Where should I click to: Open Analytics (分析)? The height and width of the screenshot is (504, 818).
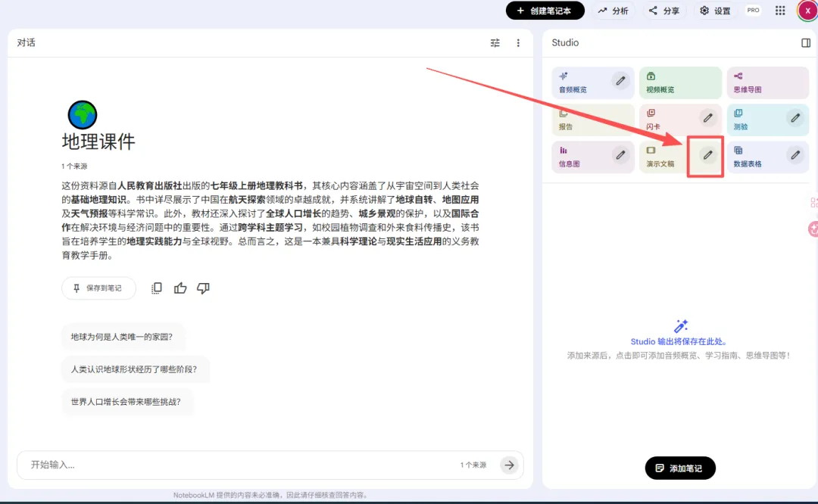click(613, 11)
